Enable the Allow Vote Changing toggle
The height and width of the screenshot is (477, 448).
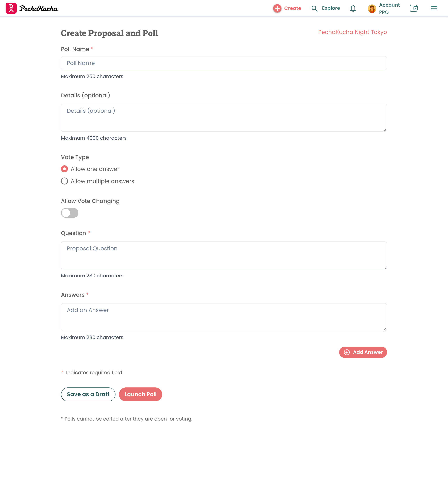click(x=70, y=213)
